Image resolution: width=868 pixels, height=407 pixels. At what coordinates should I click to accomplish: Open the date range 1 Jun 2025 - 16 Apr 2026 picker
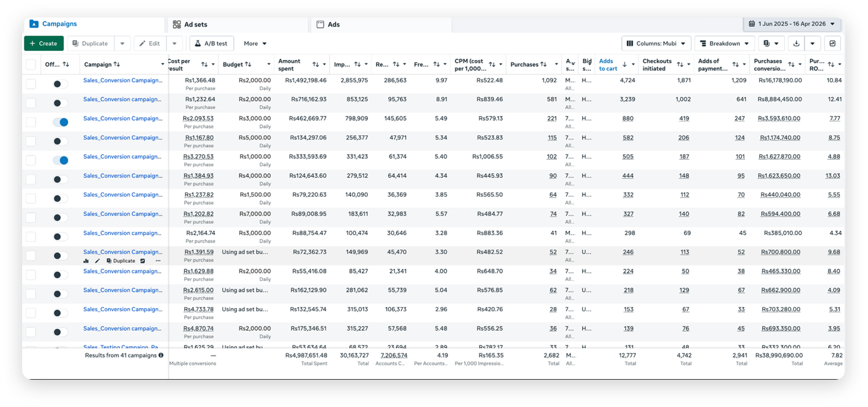tap(792, 24)
